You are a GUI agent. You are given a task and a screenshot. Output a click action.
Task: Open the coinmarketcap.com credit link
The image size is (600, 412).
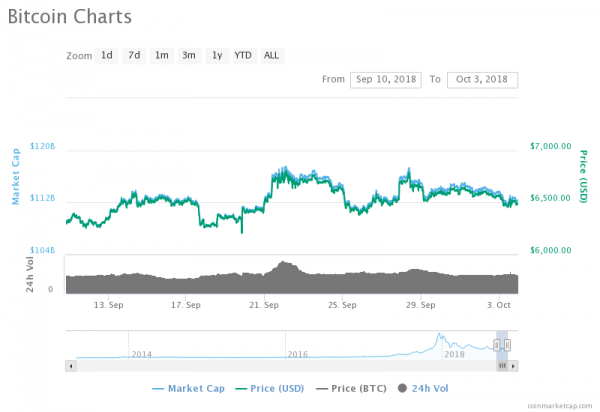tap(559, 406)
